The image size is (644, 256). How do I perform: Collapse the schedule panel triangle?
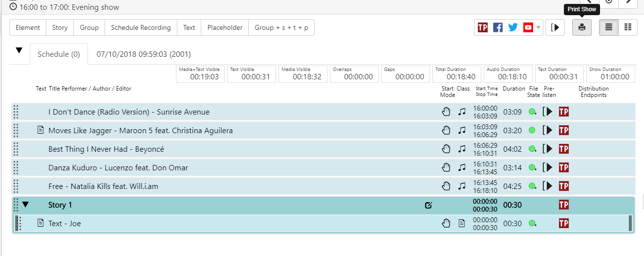pos(19,50)
